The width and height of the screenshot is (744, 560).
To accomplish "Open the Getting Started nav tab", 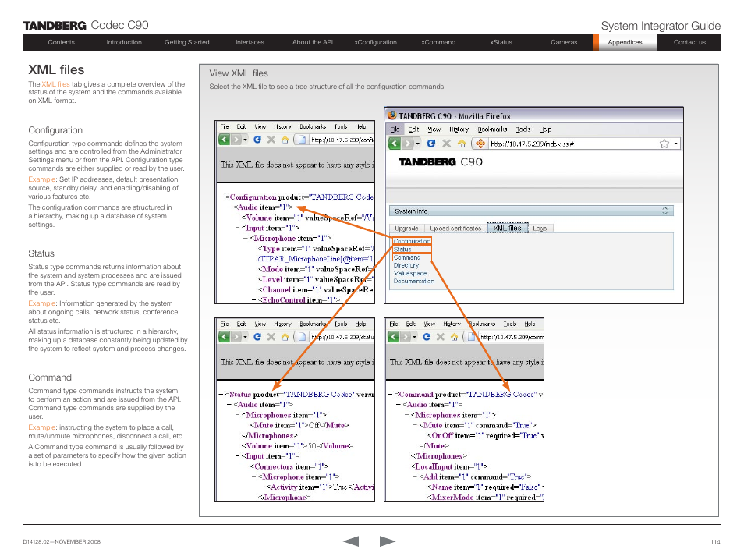I will [x=187, y=42].
